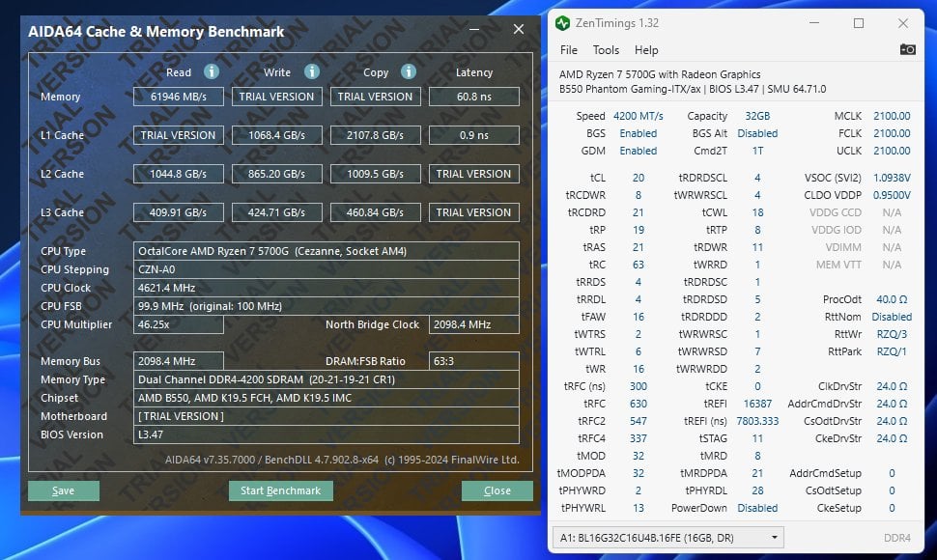937x560 pixels.
Task: Maximize the ZenTimings window
Action: pos(859,23)
